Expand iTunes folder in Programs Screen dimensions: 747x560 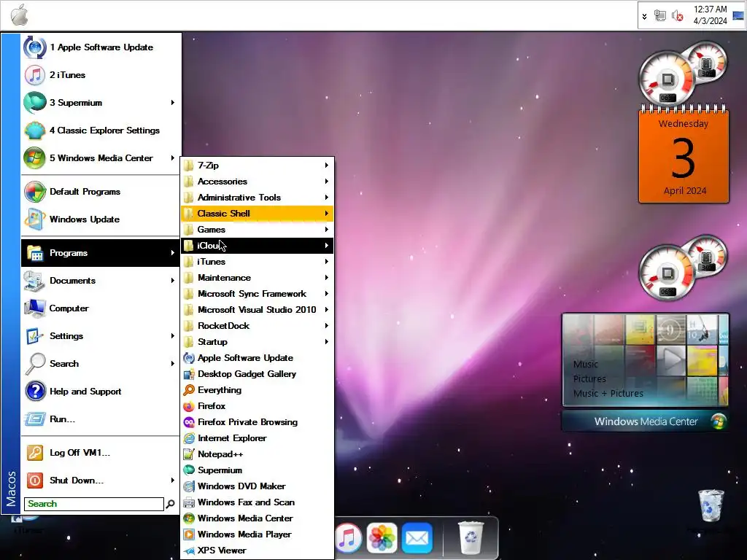pos(258,262)
